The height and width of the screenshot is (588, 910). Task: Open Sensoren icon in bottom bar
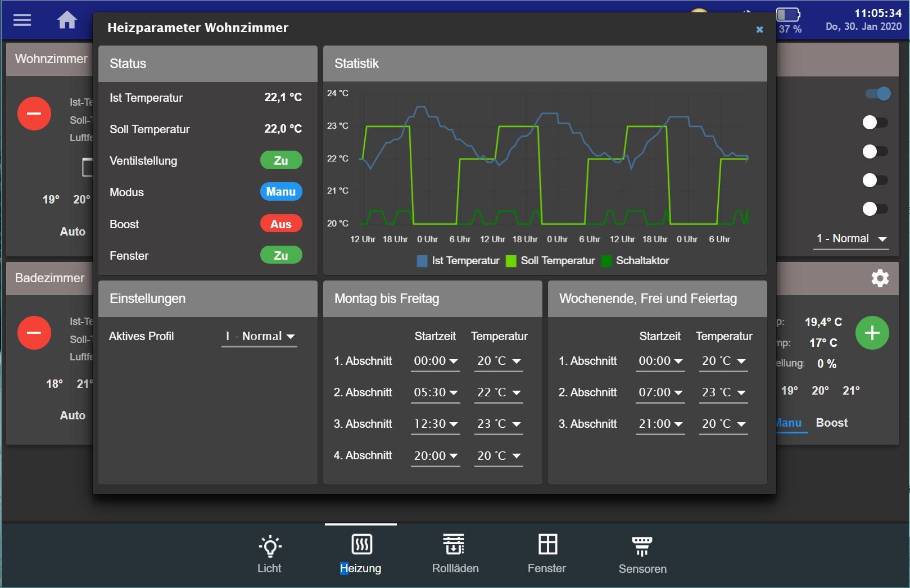642,554
